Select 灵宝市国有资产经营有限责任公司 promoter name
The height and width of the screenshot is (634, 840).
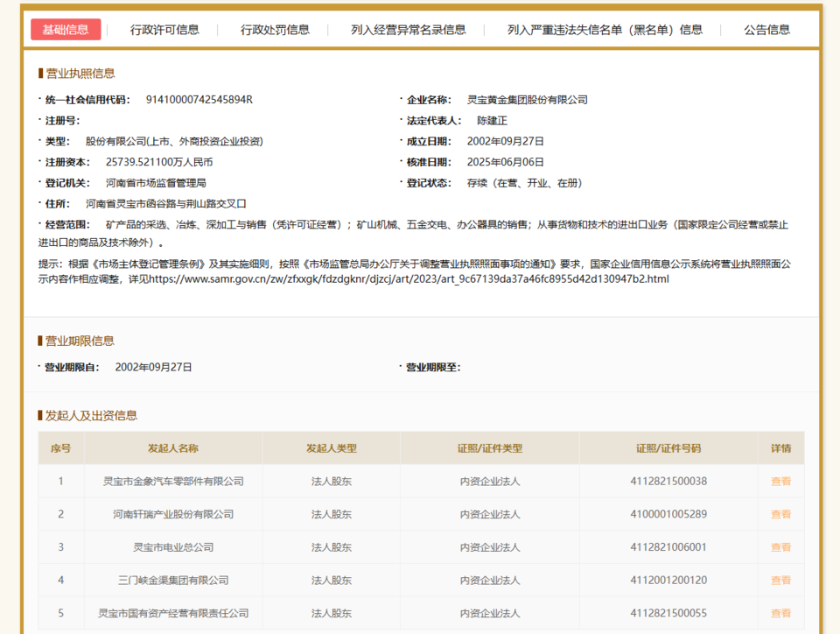click(x=173, y=613)
